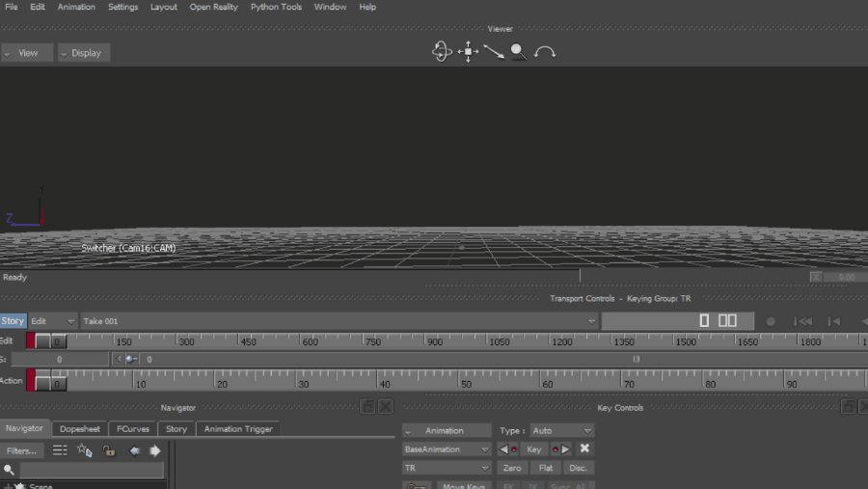
Task: Click the Flat button
Action: [x=545, y=468]
